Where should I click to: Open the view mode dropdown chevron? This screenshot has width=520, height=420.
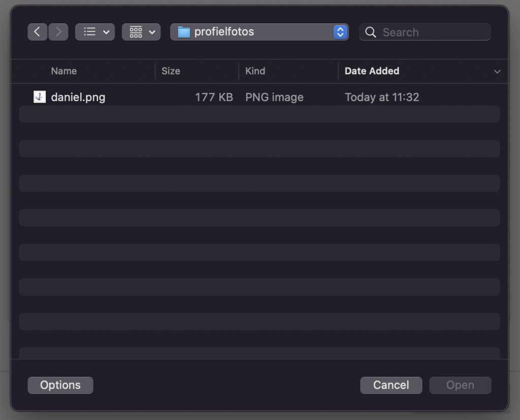[106, 32]
